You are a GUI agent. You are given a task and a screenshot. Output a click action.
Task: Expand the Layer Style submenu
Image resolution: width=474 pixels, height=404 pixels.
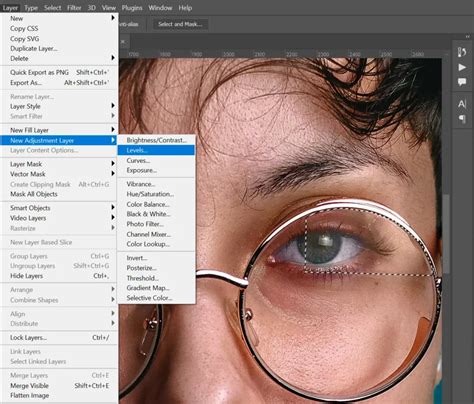(x=59, y=106)
